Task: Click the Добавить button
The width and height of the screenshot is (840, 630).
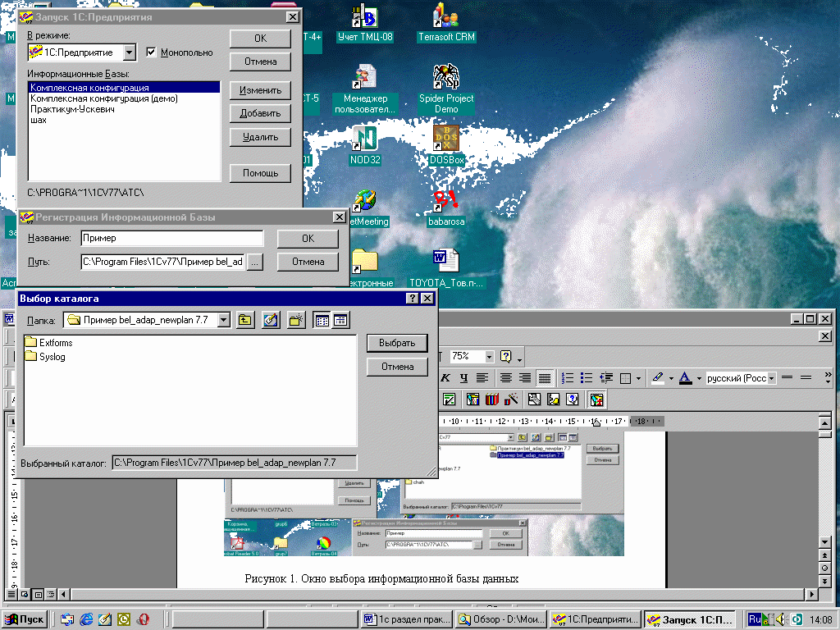Action: tap(260, 113)
